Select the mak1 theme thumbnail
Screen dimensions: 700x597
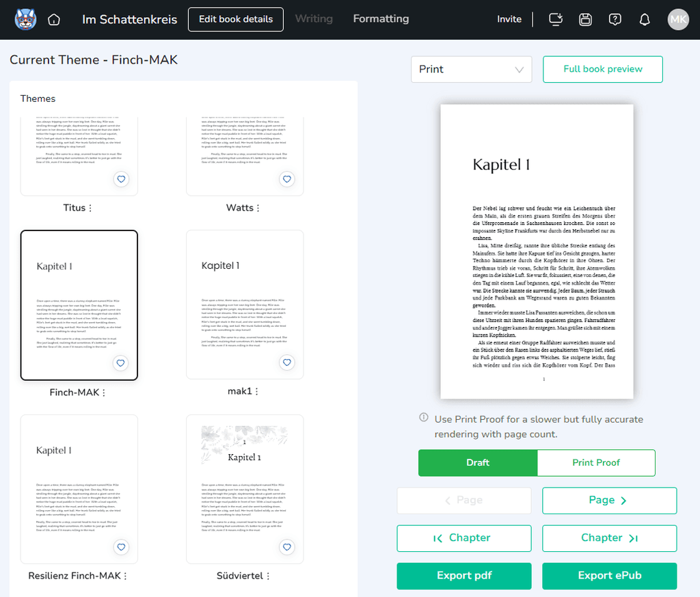[245, 304]
